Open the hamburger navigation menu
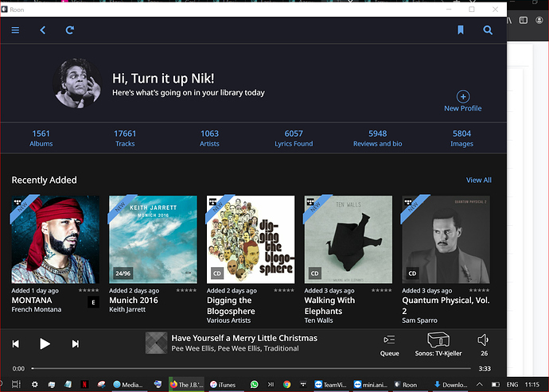549x392 pixels. pos(15,30)
